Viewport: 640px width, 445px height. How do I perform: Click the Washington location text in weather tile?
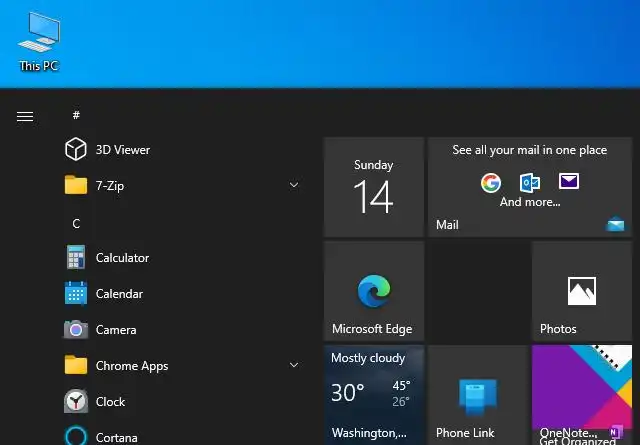[369, 433]
